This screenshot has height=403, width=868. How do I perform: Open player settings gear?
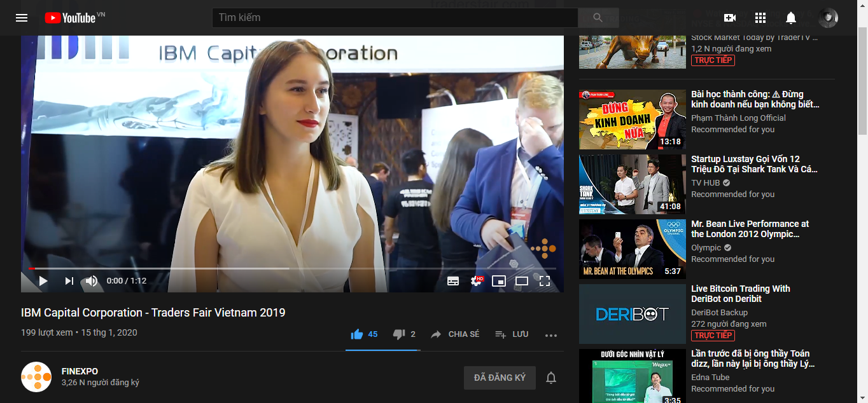click(477, 281)
